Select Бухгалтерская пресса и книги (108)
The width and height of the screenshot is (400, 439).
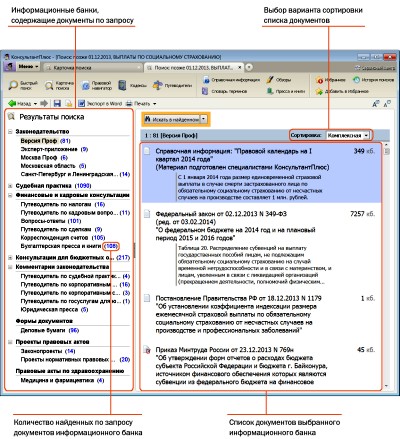(x=69, y=246)
